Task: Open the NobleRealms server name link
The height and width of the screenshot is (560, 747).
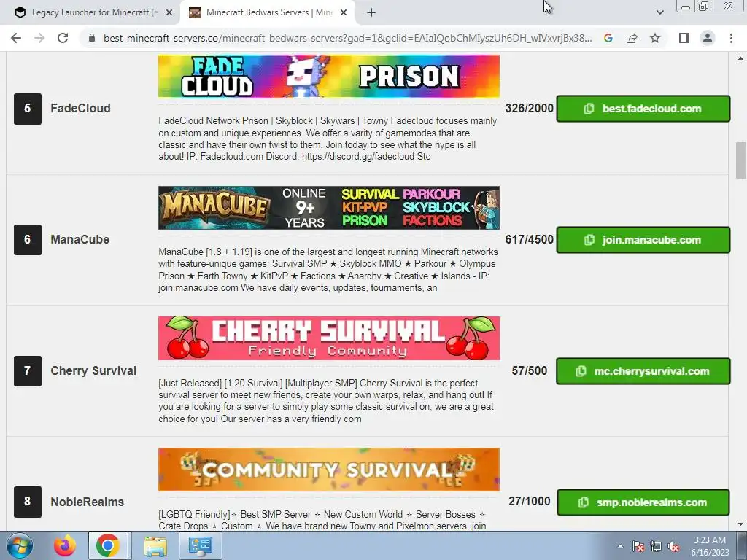Action: [88, 502]
